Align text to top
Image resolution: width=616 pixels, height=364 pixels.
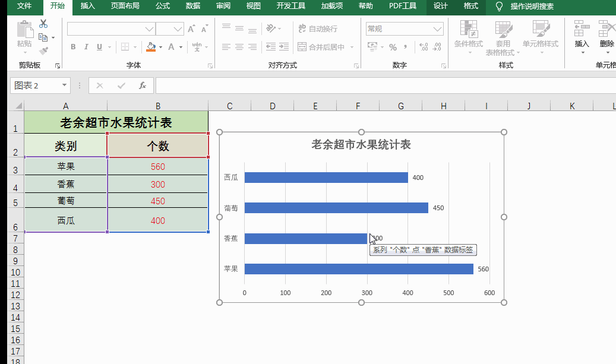click(226, 28)
